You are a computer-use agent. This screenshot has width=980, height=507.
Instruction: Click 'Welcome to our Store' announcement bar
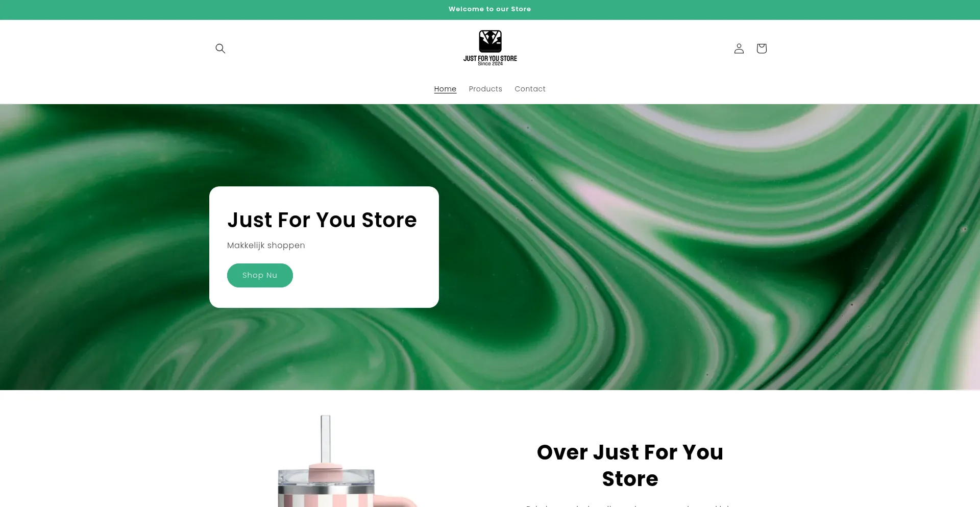tap(490, 9)
